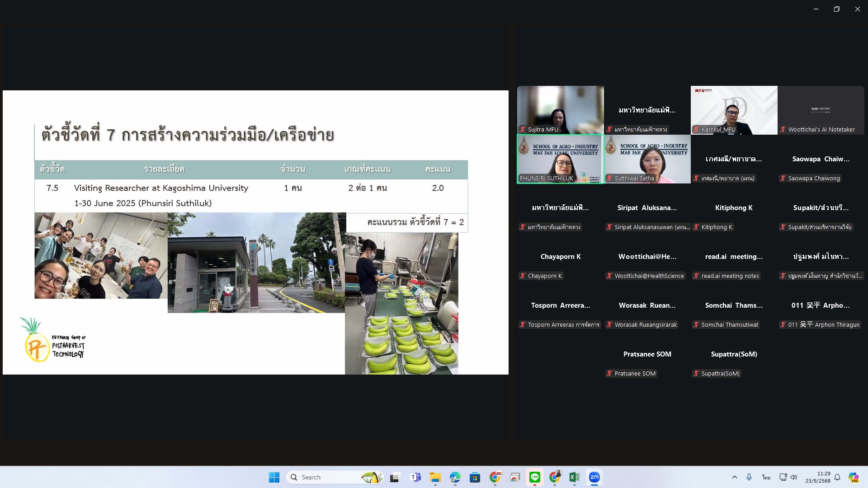Image resolution: width=868 pixels, height=488 pixels.
Task: Open Microsoft Edge browser icon
Action: tap(455, 477)
